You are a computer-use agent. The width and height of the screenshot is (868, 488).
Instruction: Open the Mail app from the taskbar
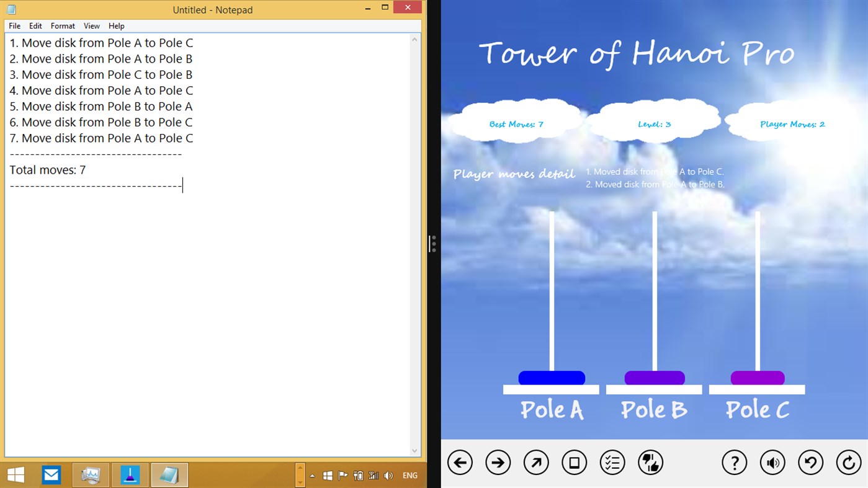51,475
